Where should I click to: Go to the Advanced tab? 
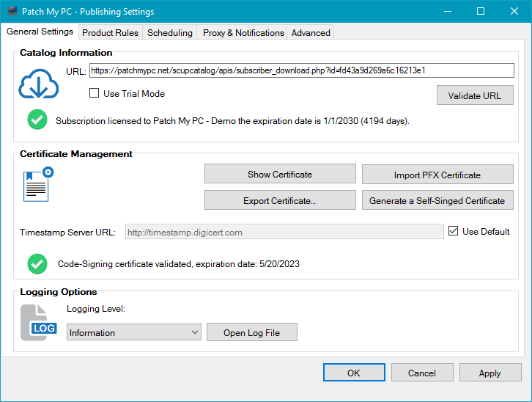click(x=311, y=33)
